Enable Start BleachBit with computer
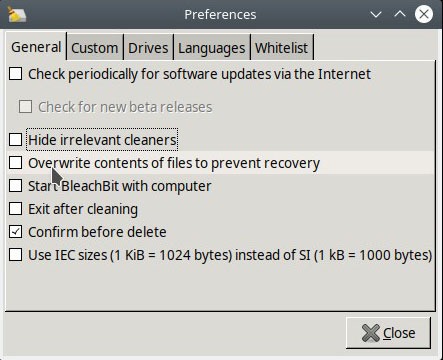Screen dimensions: 443x360 pos(16,186)
